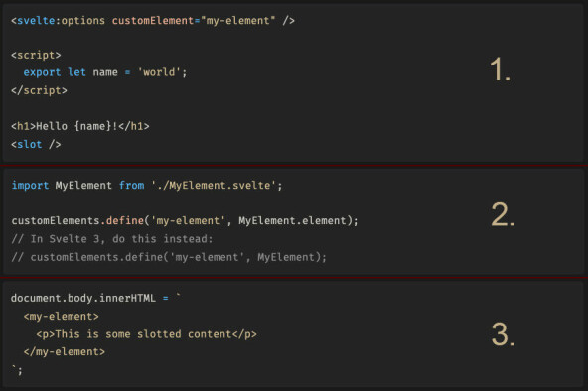Image resolution: width=588 pixels, height=391 pixels.
Task: Click the svelte:options tag in block one
Action: point(59,21)
